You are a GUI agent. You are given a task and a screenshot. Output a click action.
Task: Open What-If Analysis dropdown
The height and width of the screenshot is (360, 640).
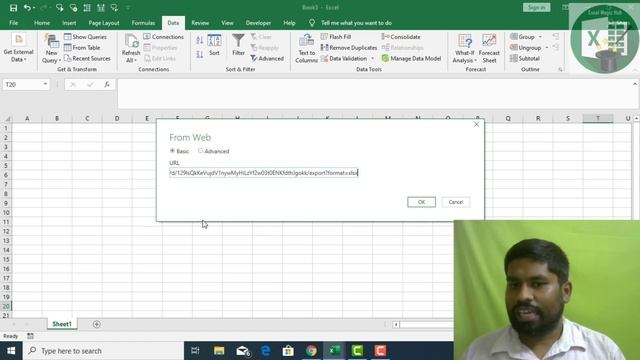coord(464,49)
